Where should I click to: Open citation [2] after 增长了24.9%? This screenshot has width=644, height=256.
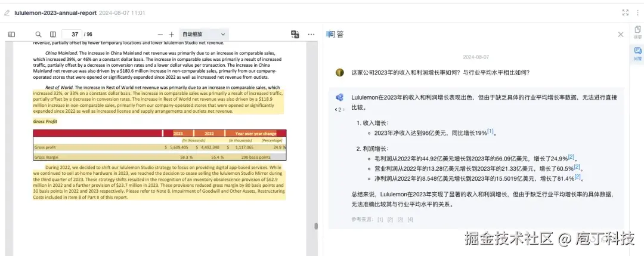coord(571,158)
